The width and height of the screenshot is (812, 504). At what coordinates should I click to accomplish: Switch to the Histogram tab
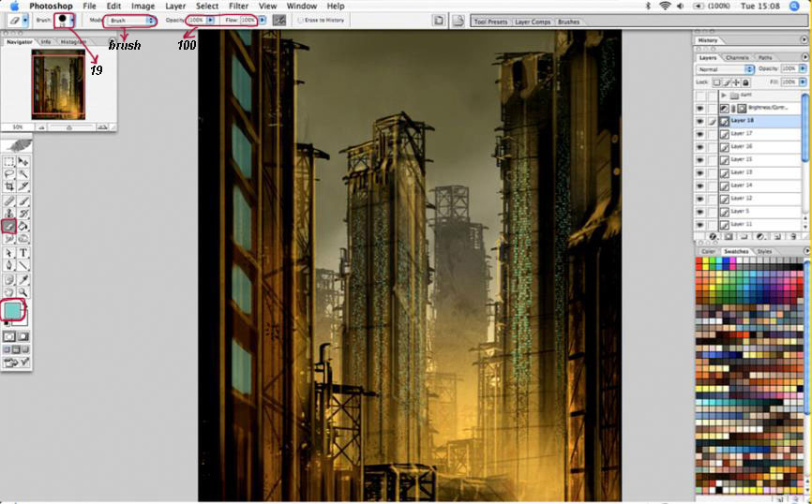(73, 42)
